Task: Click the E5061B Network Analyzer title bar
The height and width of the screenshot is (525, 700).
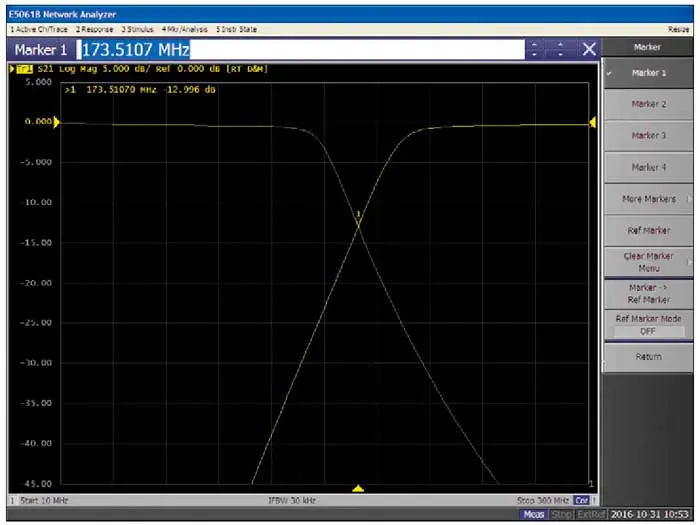Action: (350, 14)
